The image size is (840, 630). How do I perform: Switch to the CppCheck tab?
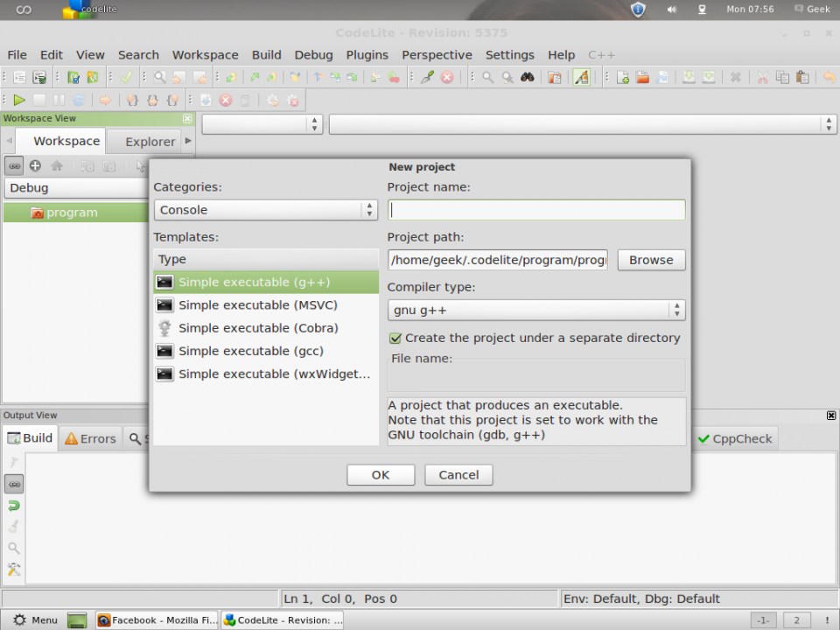(736, 438)
